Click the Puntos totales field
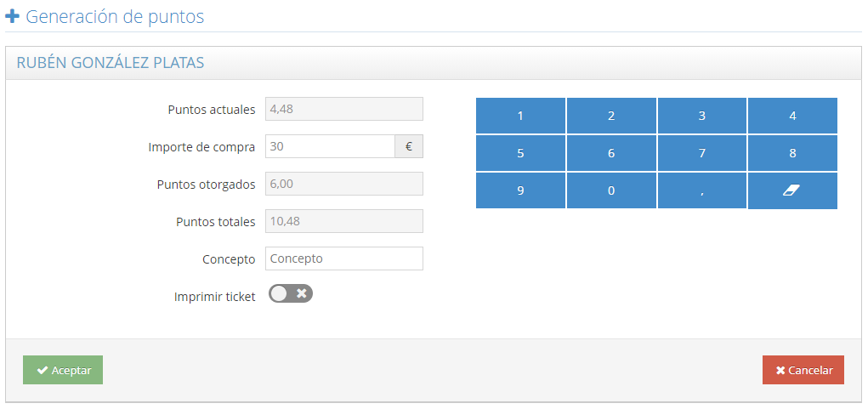Image resolution: width=868 pixels, height=409 pixels. click(x=343, y=221)
